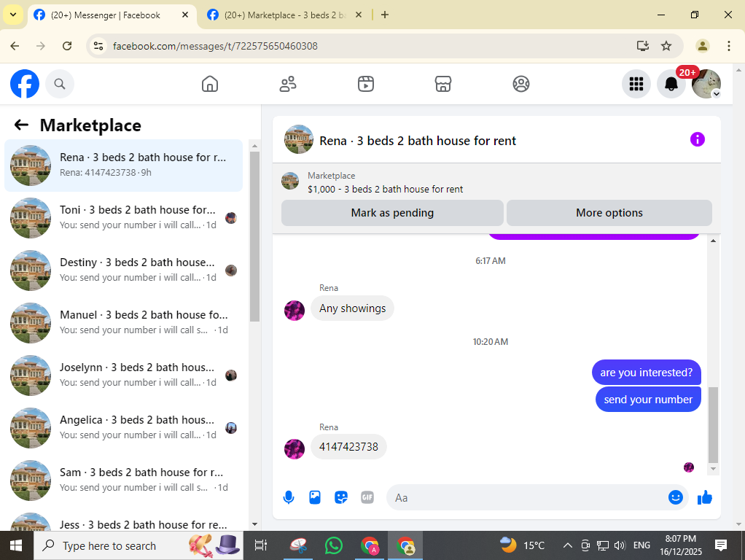Open the Windows action center notifications
This screenshot has height=560, width=745.
[x=721, y=545]
